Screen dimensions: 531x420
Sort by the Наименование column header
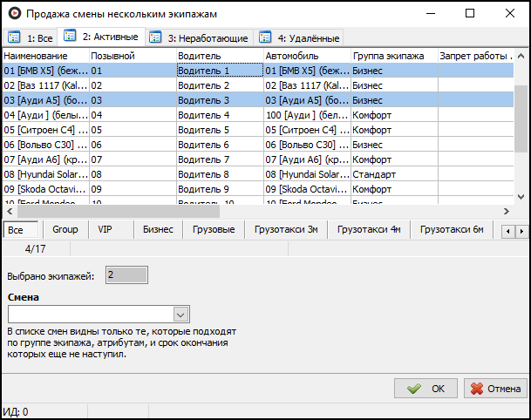pos(46,56)
